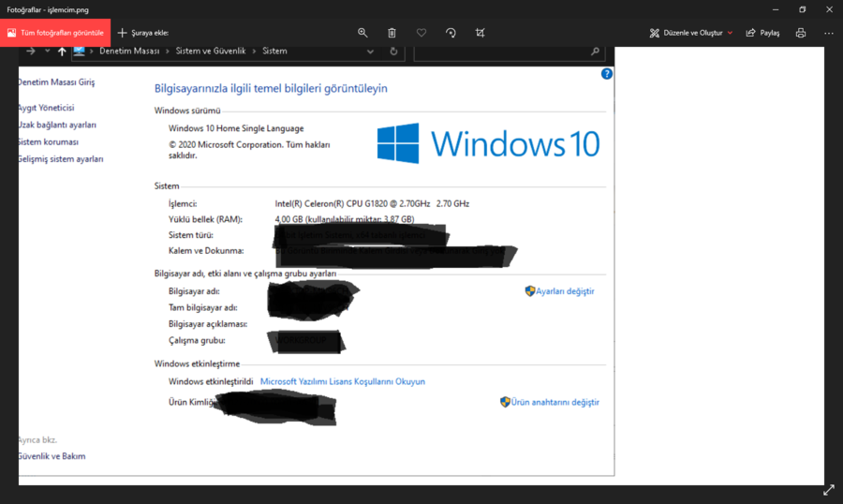Click the Şuraya ekle button

click(143, 33)
